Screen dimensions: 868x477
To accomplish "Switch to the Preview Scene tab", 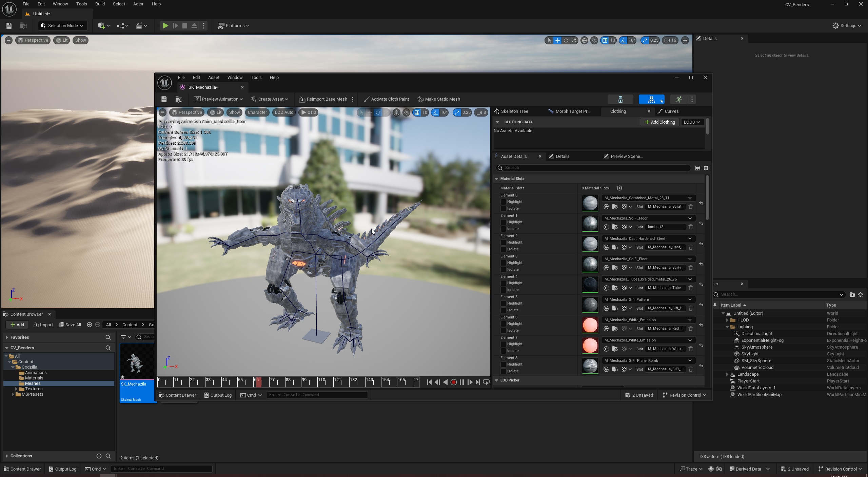I will pos(627,157).
